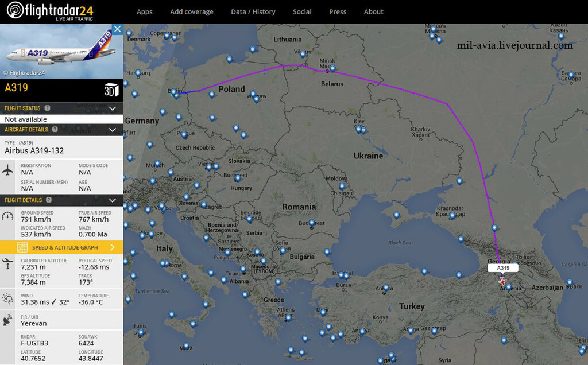Click the Flightradar24 logo

(x=50, y=11)
